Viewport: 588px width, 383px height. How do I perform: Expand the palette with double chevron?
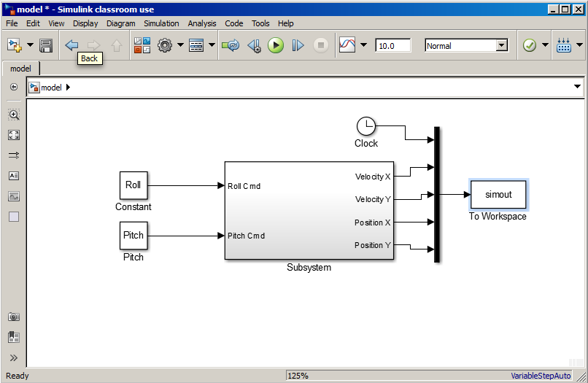pos(14,358)
